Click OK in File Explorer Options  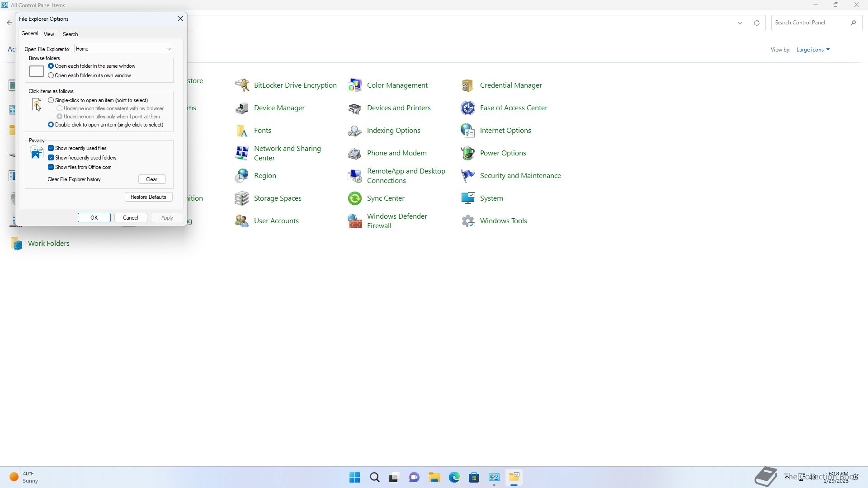94,218
